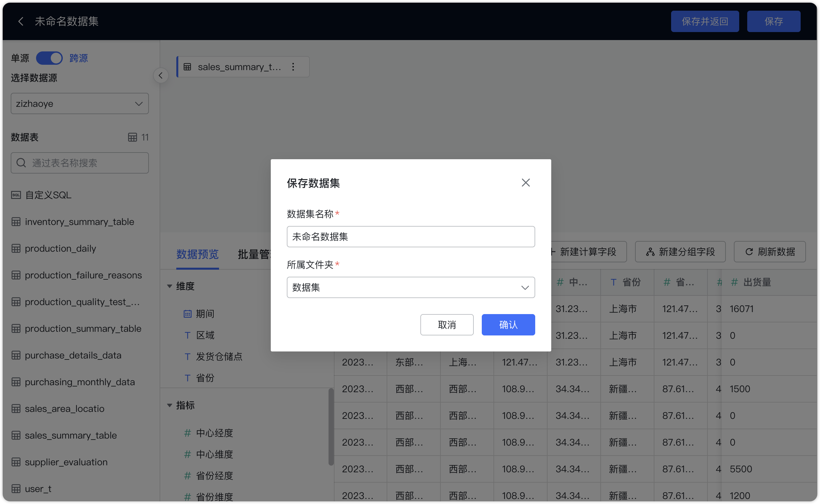Click the number icon beside 中心维度
The height and width of the screenshot is (504, 820).
[188, 454]
